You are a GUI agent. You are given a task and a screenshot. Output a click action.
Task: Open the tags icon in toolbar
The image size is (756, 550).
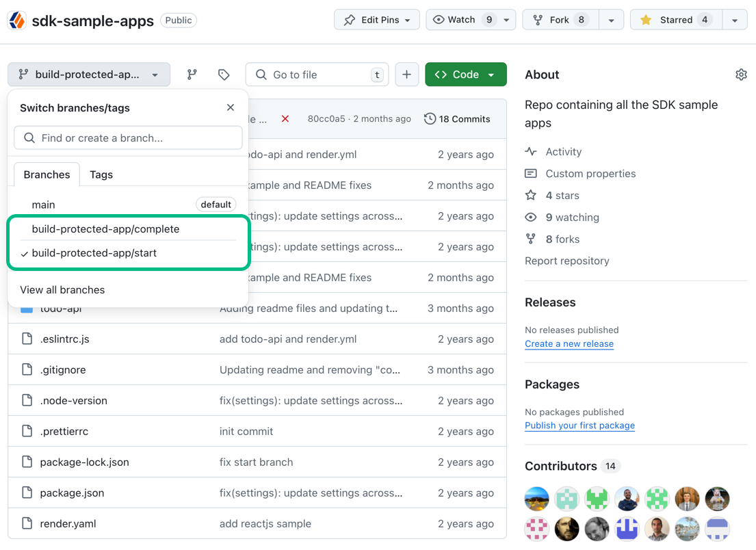[x=224, y=75]
